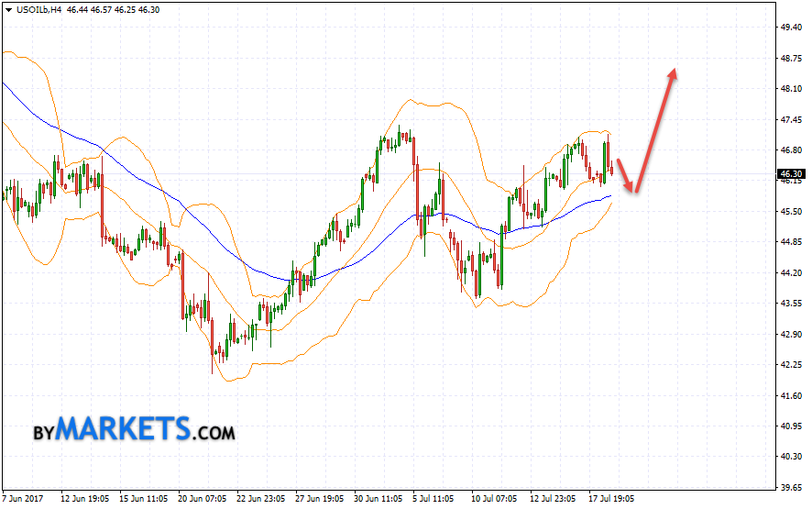Viewport: 812px width, 509px height.
Task: Click the 40.95 price axis label
Action: pyautogui.click(x=791, y=426)
